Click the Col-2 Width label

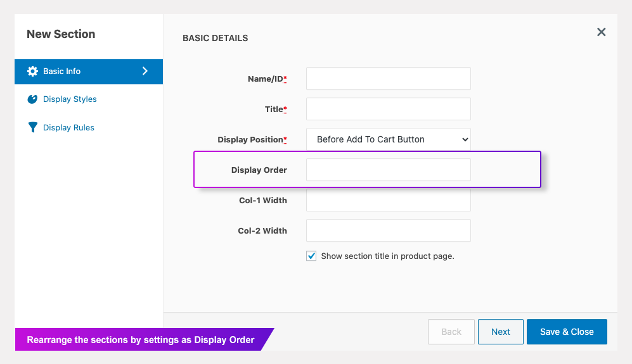point(262,230)
